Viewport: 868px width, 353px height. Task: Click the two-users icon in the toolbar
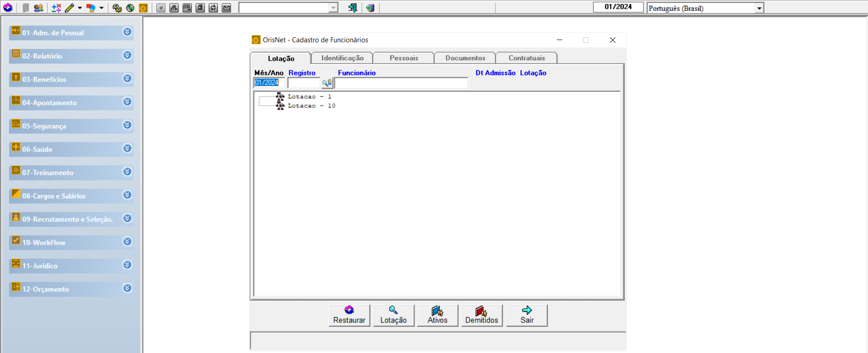pos(39,8)
